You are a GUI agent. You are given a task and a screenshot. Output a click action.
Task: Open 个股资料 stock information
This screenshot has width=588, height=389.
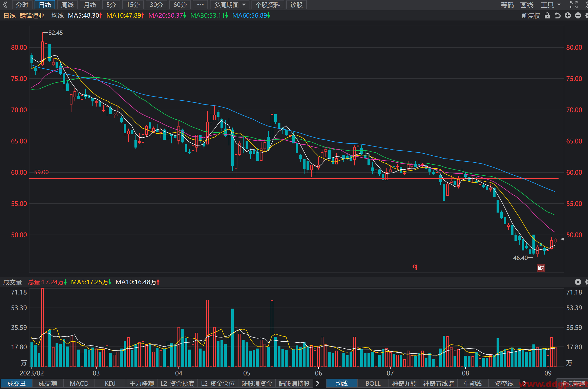tap(268, 5)
